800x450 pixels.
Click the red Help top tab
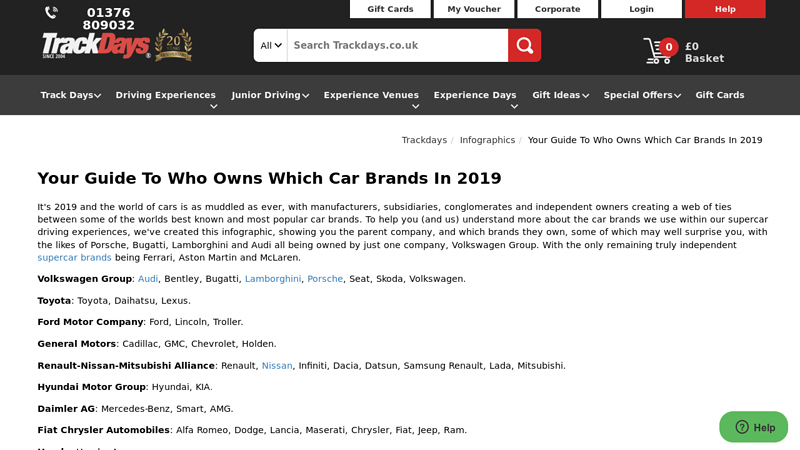point(725,9)
